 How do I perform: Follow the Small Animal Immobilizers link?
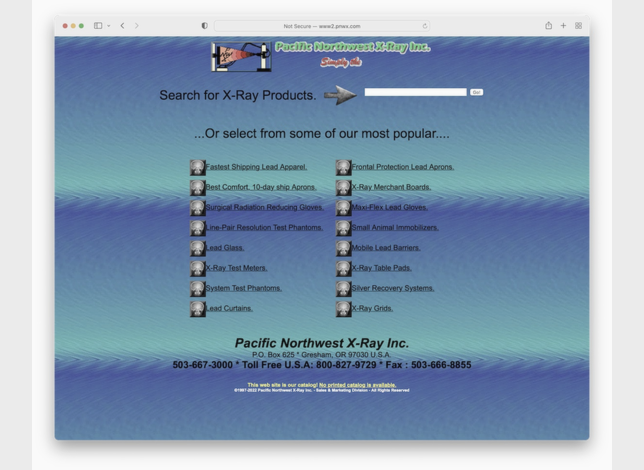pos(394,228)
